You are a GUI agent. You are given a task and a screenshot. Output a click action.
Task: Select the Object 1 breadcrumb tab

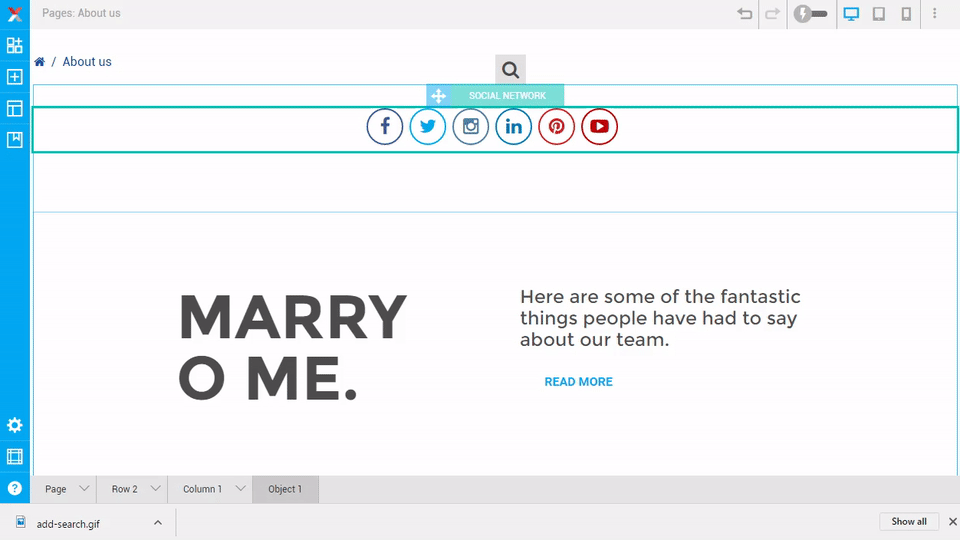[285, 489]
